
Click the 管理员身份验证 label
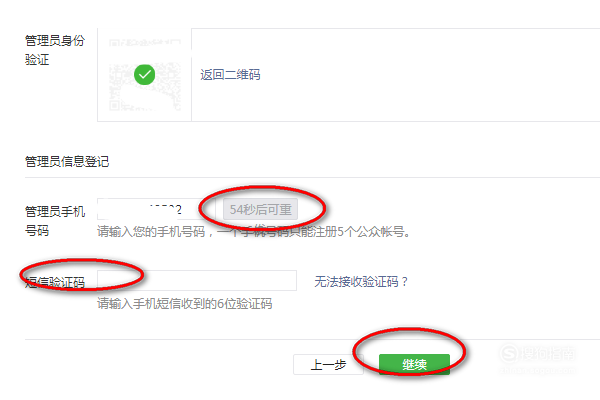coord(55,50)
